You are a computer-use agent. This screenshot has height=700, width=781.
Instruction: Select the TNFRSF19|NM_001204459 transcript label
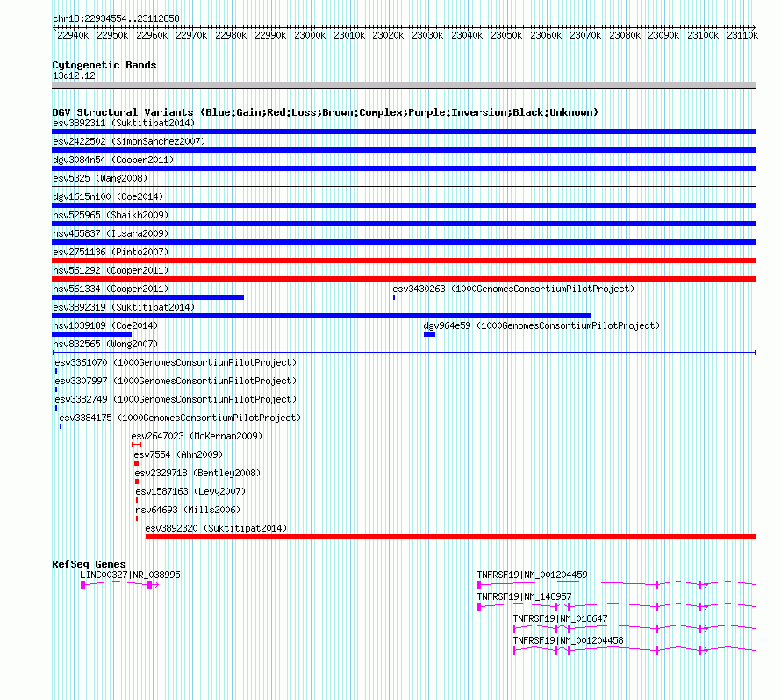533,575
